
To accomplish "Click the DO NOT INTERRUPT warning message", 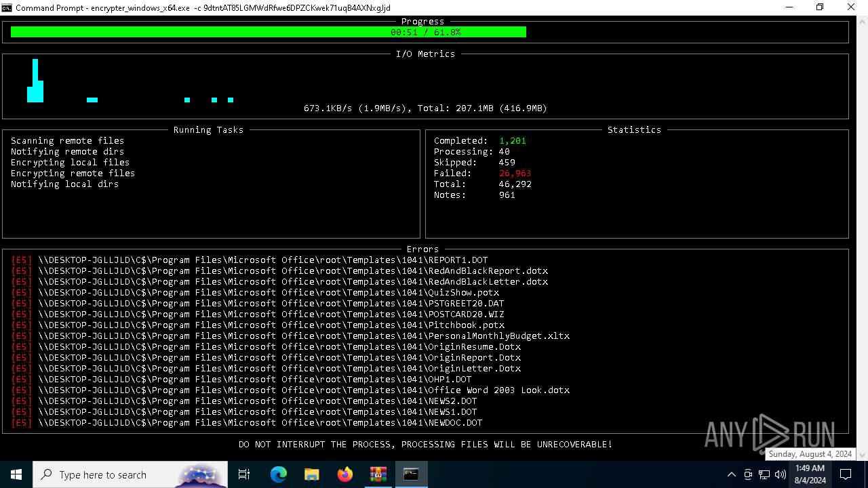I will point(426,445).
